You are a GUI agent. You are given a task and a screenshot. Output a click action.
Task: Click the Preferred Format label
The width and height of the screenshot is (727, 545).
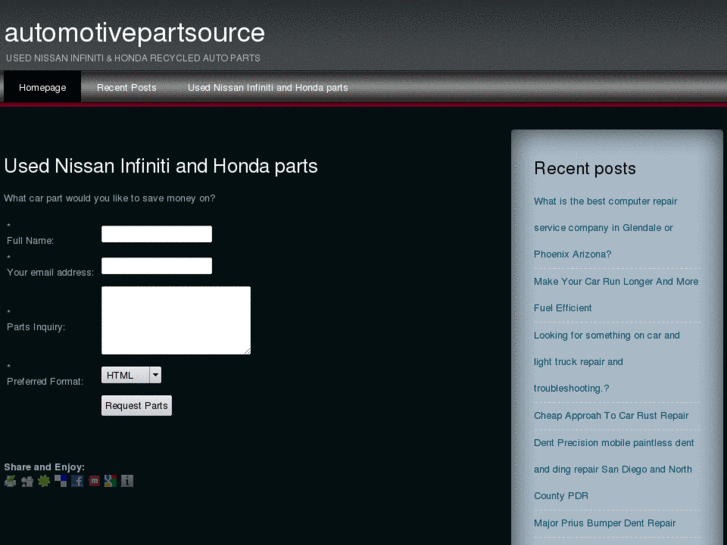click(x=45, y=381)
